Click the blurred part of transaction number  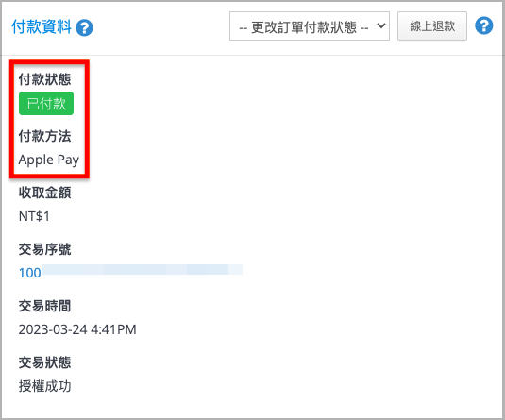click(x=143, y=269)
